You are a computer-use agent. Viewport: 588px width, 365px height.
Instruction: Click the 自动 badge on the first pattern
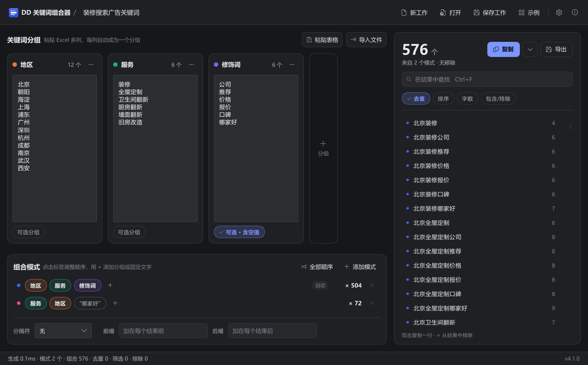click(320, 285)
